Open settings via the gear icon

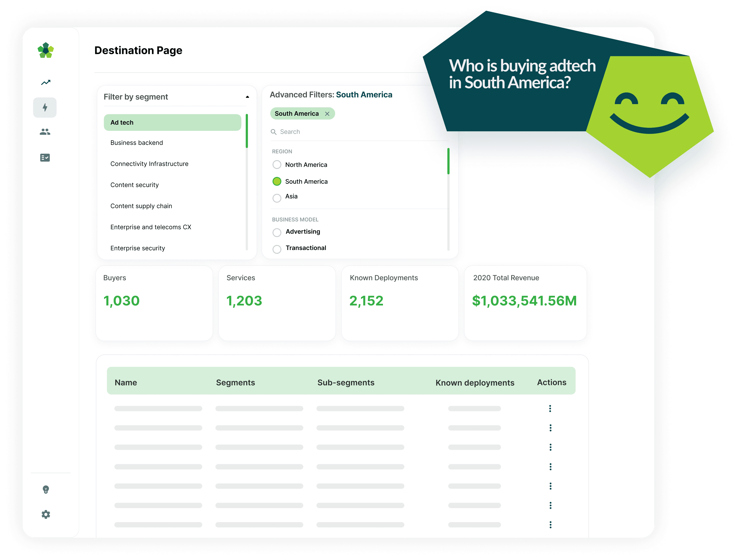46,514
